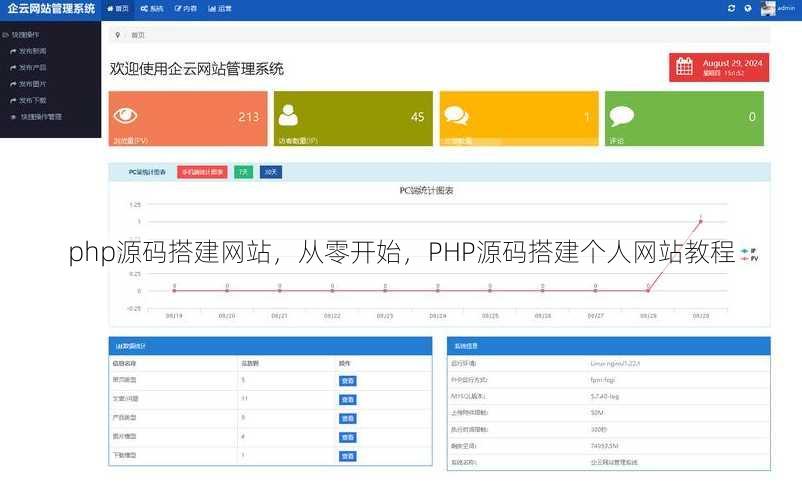Click the heading 欢迎使用企云网站管理系统
802x490 pixels.
(197, 69)
